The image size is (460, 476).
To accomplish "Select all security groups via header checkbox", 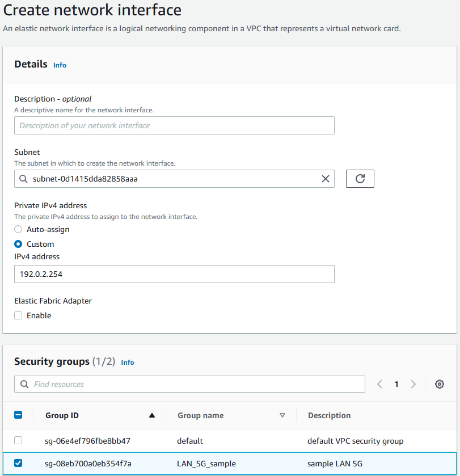I will pyautogui.click(x=18, y=415).
